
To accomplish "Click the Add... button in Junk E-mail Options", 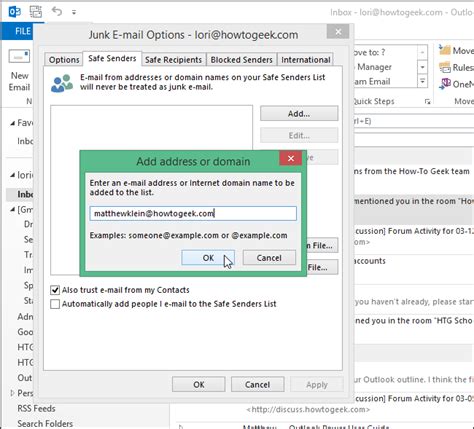I will point(299,114).
